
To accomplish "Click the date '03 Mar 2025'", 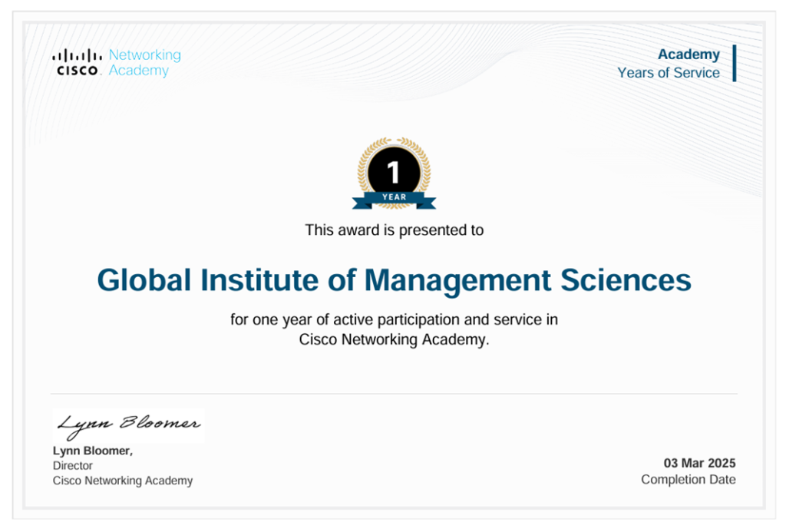I will coord(699,463).
